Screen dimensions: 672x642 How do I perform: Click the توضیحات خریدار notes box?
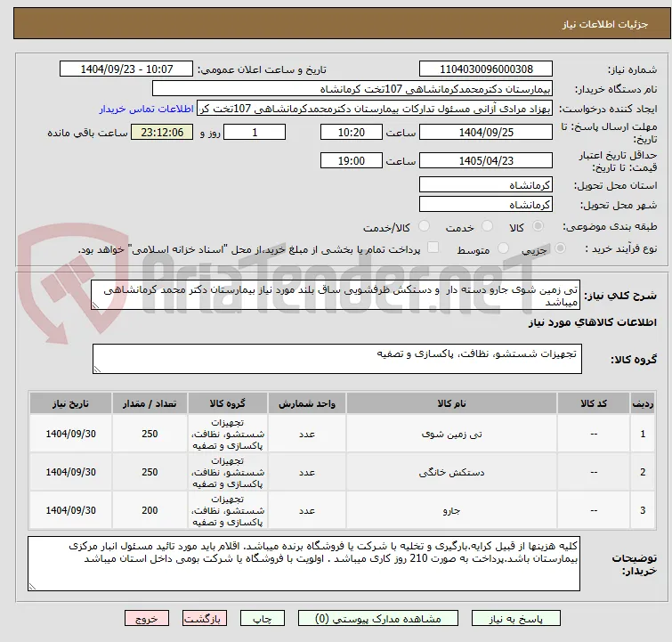(x=304, y=564)
